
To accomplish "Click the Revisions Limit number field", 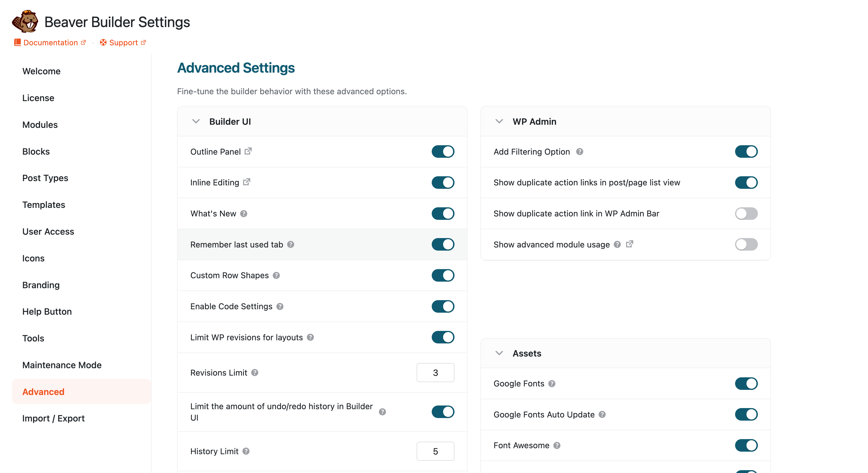I will click(x=435, y=372).
